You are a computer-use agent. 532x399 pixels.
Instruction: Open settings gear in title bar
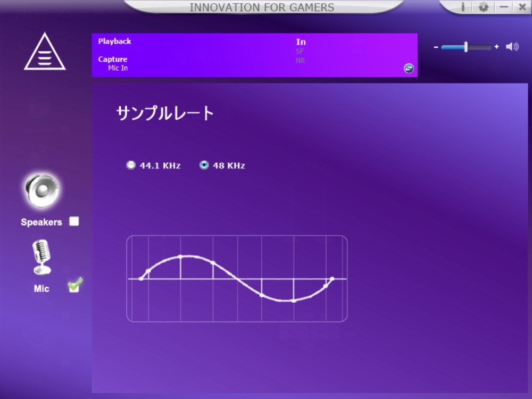click(x=483, y=7)
